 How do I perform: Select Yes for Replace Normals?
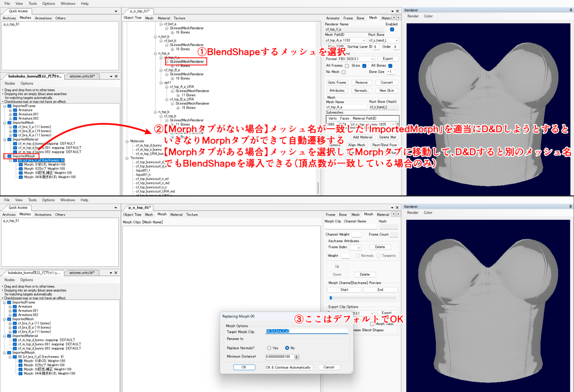click(269, 348)
